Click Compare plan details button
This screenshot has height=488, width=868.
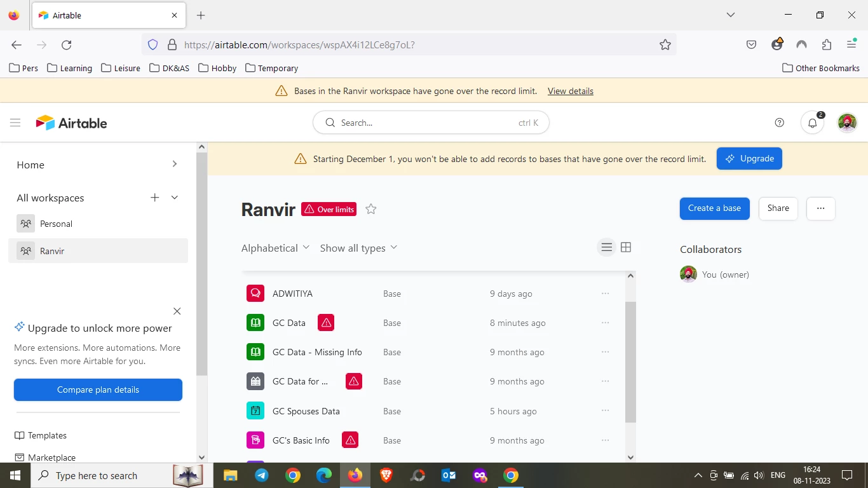pos(98,390)
